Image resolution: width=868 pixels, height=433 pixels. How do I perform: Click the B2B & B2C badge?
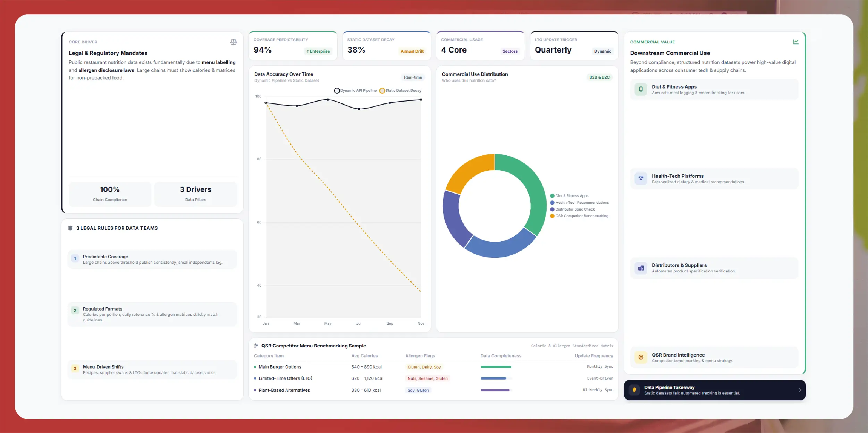(x=599, y=77)
